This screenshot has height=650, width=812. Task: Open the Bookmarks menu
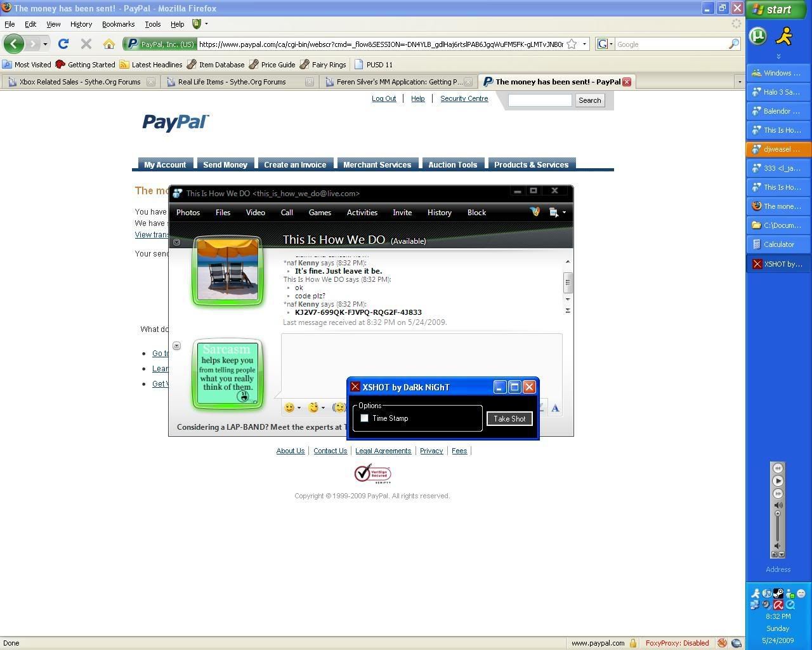click(118, 23)
